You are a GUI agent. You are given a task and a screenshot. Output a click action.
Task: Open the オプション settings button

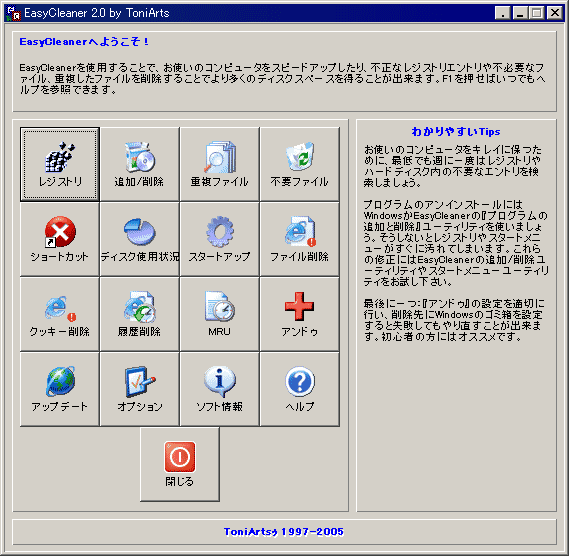[x=140, y=389]
